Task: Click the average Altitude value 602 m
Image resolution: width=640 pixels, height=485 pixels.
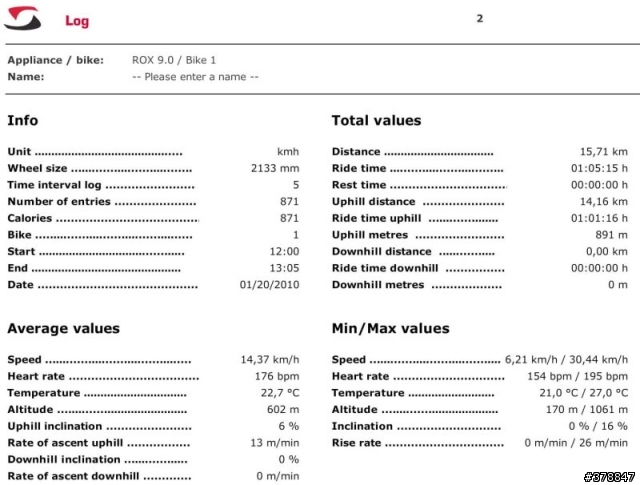Action: coord(283,409)
